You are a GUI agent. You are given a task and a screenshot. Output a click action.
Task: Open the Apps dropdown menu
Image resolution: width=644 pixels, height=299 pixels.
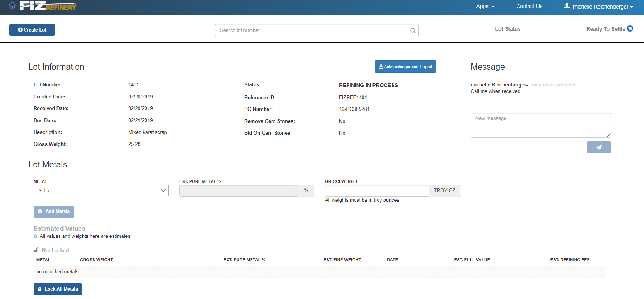pos(485,6)
